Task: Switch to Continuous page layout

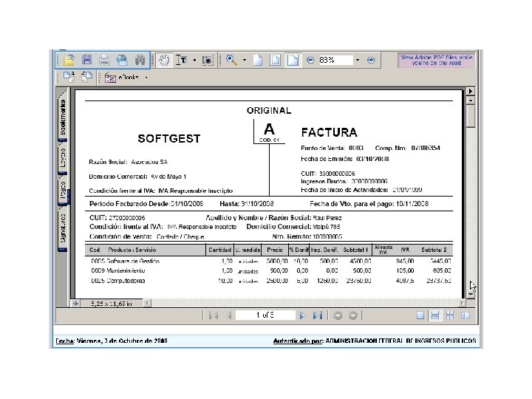Action: (x=435, y=316)
